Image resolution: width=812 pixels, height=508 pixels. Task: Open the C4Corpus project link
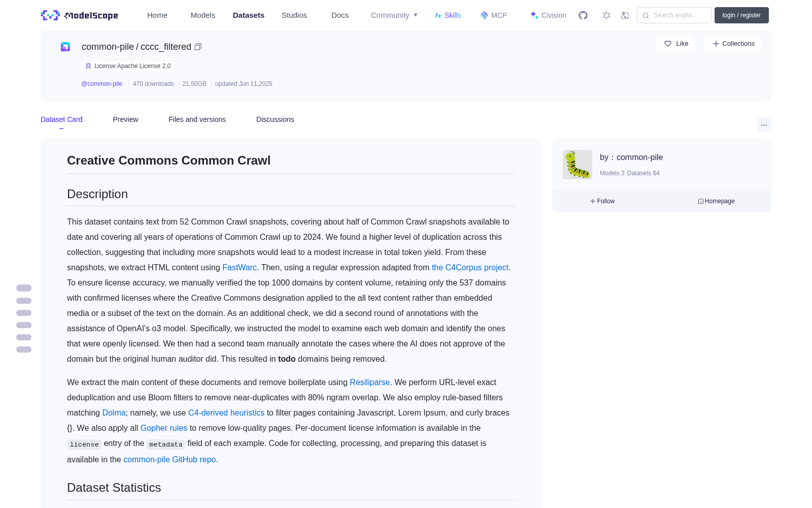point(470,267)
